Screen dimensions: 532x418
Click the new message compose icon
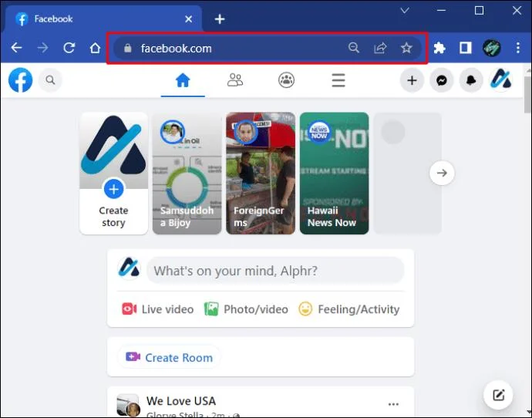(x=498, y=395)
